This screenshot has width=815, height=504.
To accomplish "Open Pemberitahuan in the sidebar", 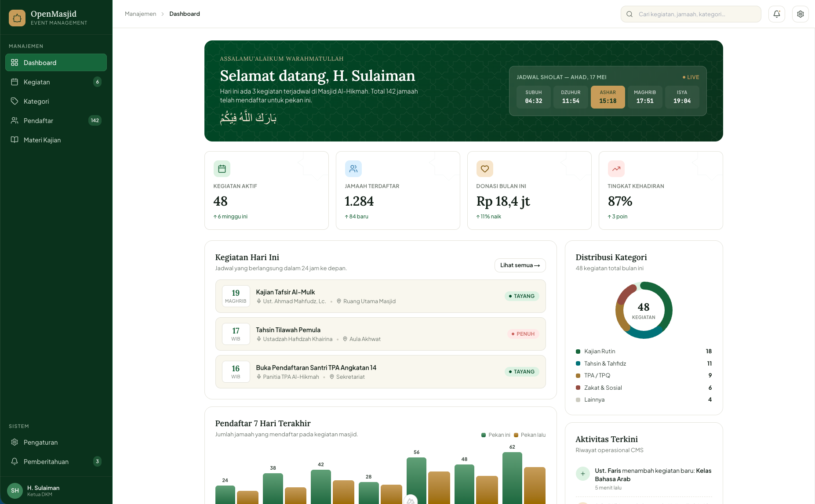I will [56, 461].
